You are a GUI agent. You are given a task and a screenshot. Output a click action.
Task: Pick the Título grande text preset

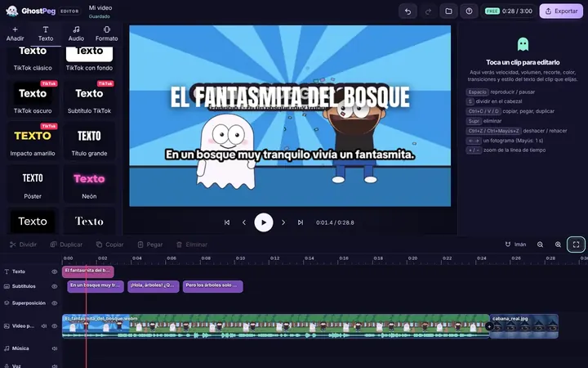[x=89, y=140]
